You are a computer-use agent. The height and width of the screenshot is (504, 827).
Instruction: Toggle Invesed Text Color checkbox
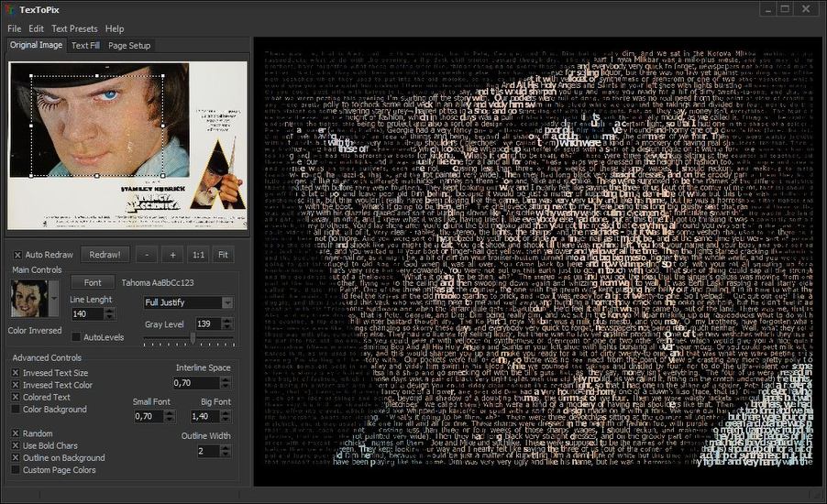click(x=16, y=385)
